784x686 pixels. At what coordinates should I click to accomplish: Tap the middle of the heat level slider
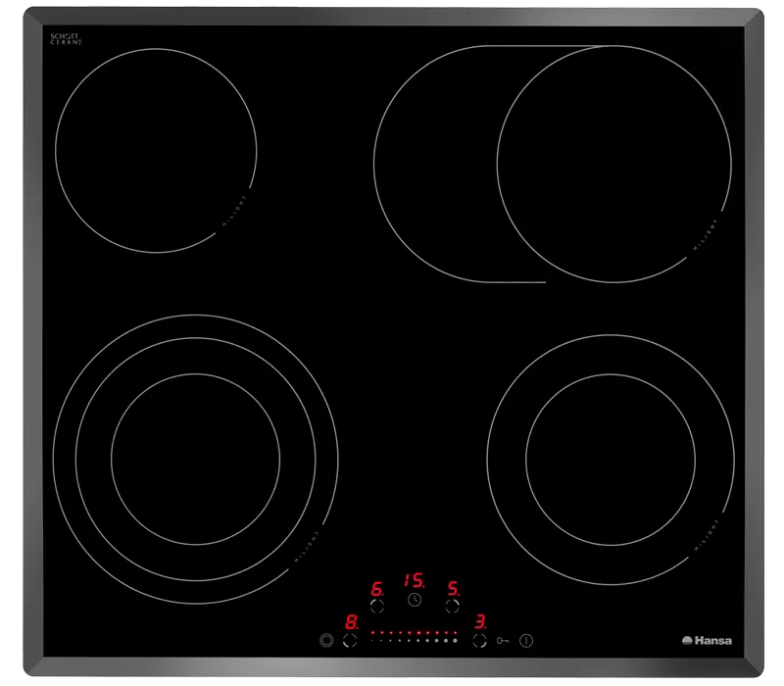[x=415, y=638]
